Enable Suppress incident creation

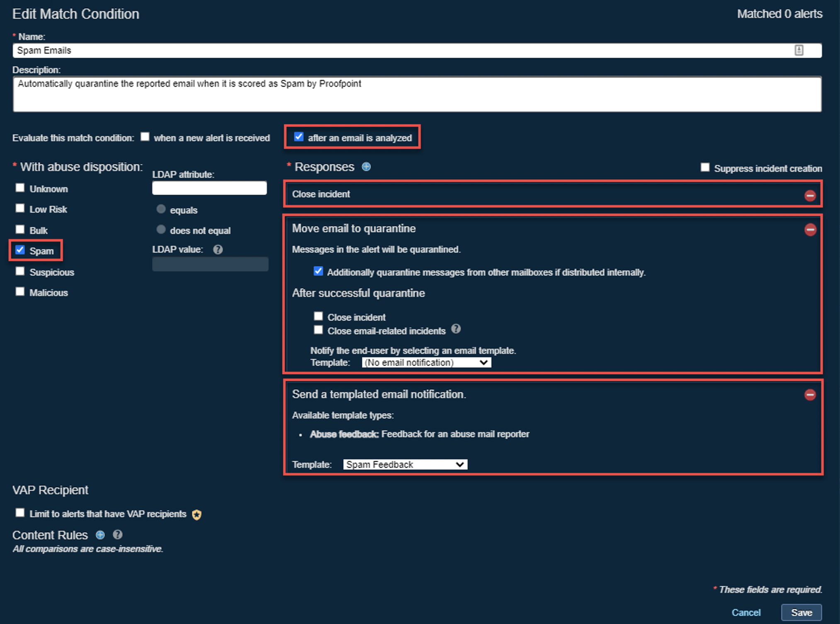pos(705,168)
